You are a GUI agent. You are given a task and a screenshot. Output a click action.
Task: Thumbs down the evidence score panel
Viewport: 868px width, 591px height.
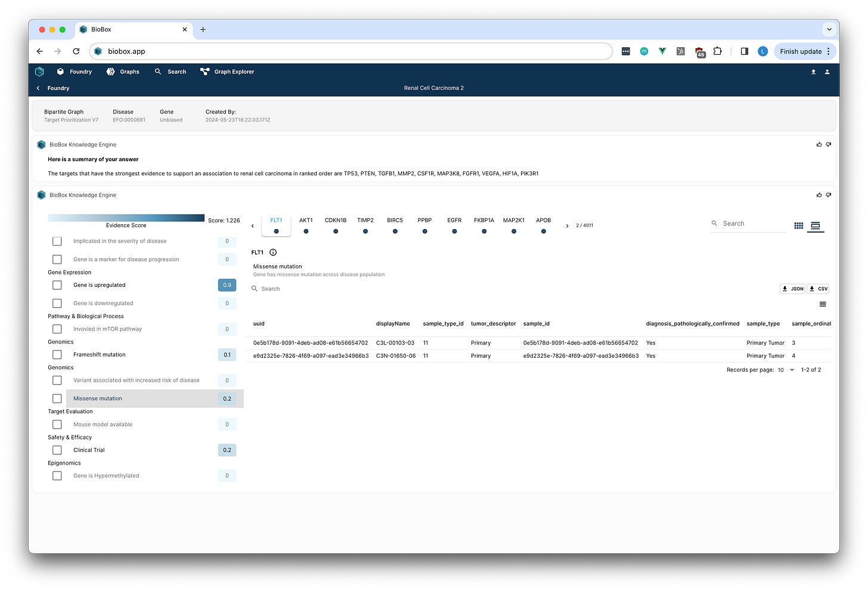(x=829, y=195)
